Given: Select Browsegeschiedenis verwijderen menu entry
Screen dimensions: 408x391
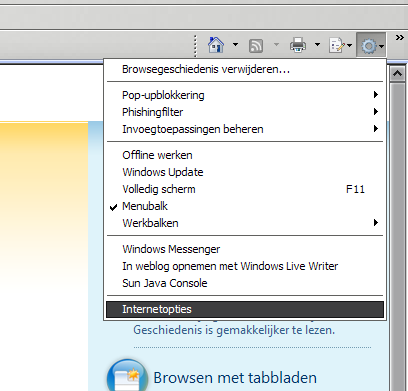Looking at the screenshot, I should (x=245, y=69).
